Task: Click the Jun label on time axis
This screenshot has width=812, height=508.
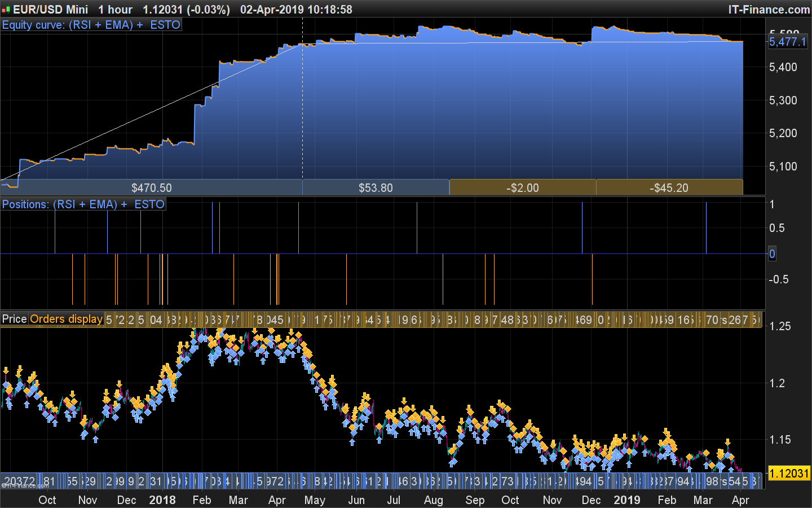Action: pyautogui.click(x=356, y=500)
